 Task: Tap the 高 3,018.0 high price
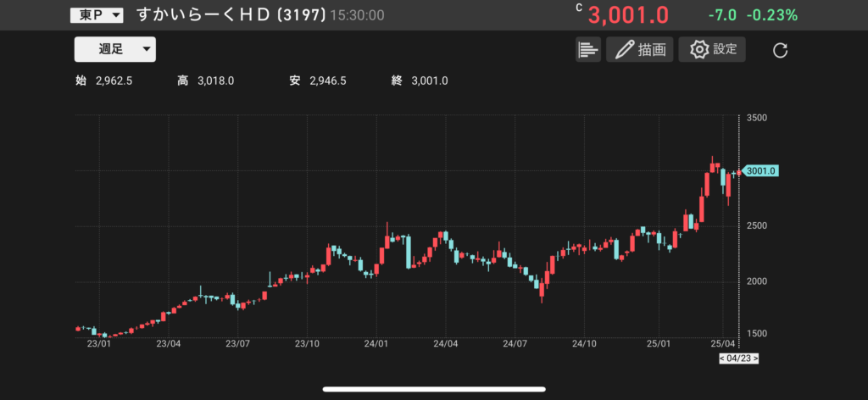point(205,81)
